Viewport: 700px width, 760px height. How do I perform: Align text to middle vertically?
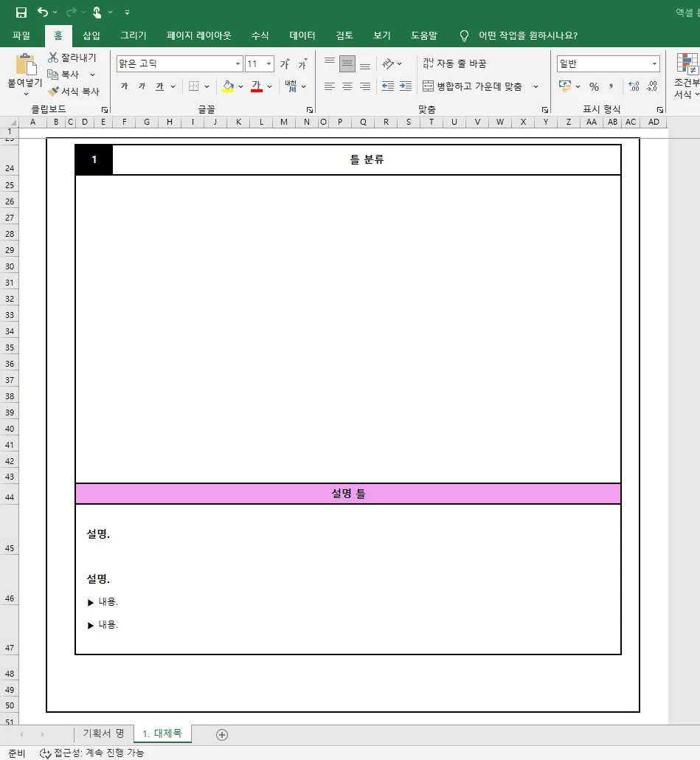pos(347,63)
